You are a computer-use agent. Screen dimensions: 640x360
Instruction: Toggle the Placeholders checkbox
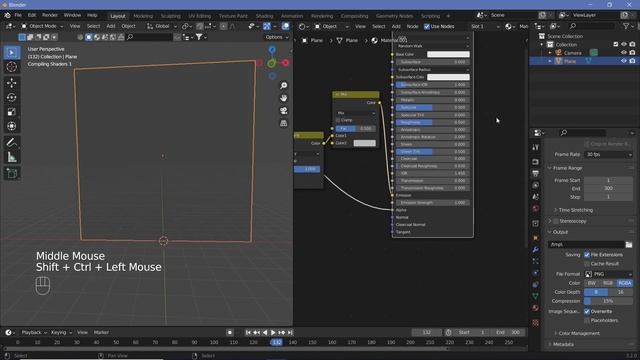click(587, 320)
